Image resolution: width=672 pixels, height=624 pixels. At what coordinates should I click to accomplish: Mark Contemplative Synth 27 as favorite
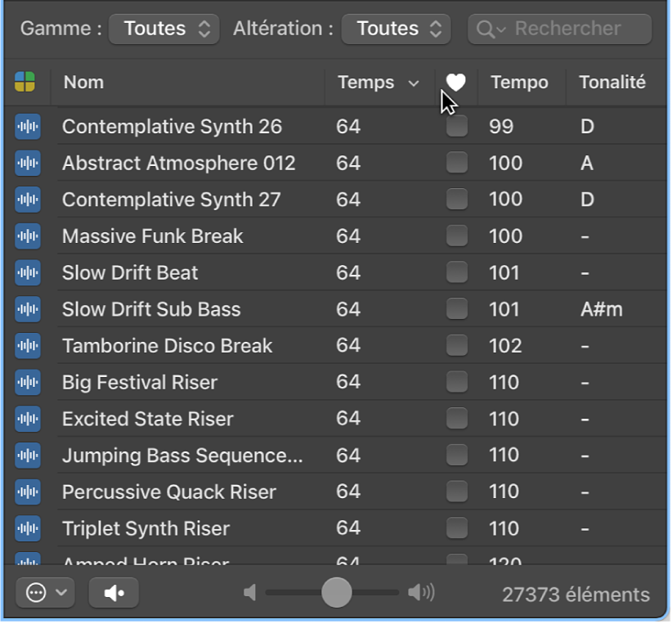(x=457, y=199)
